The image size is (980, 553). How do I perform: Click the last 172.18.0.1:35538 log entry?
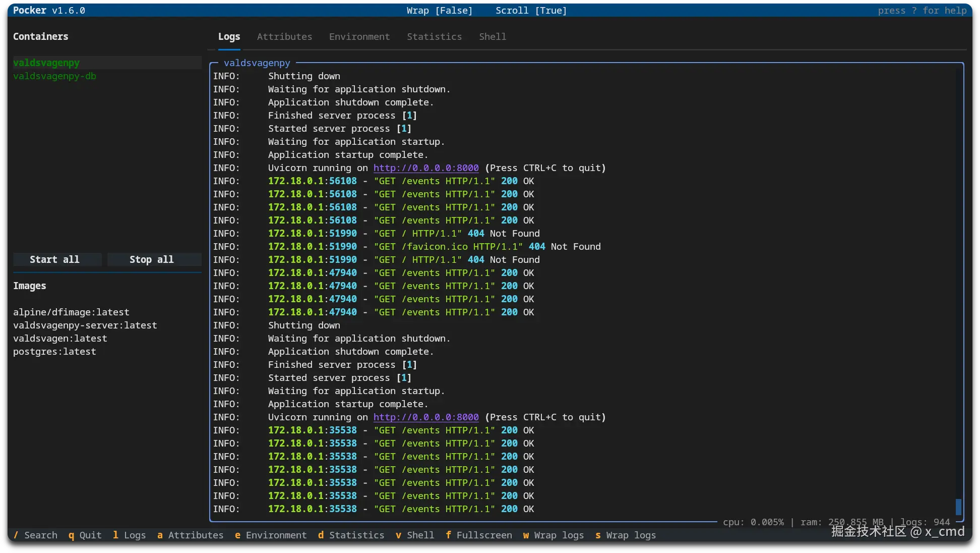(374, 509)
